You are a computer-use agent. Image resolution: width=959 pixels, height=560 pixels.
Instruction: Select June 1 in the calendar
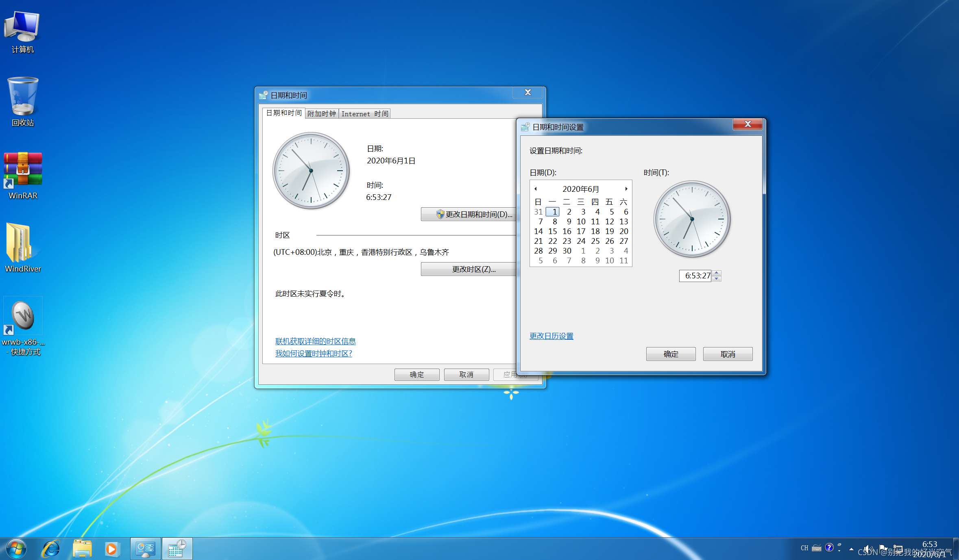(x=553, y=212)
